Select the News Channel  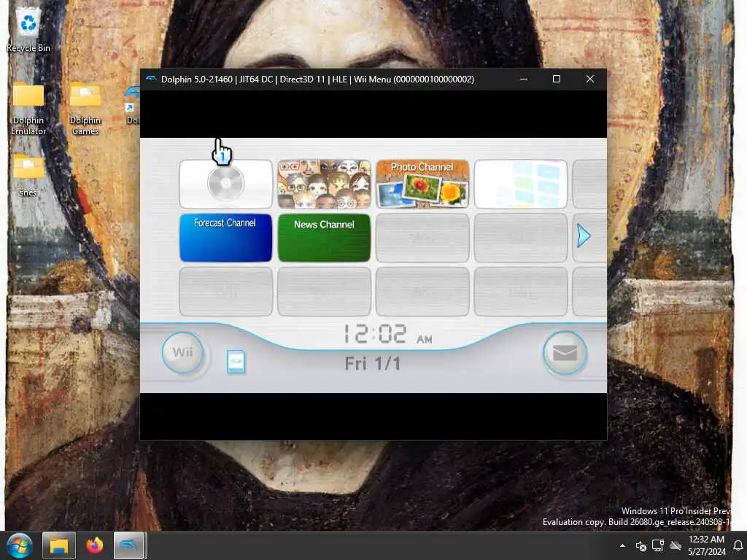pos(324,238)
